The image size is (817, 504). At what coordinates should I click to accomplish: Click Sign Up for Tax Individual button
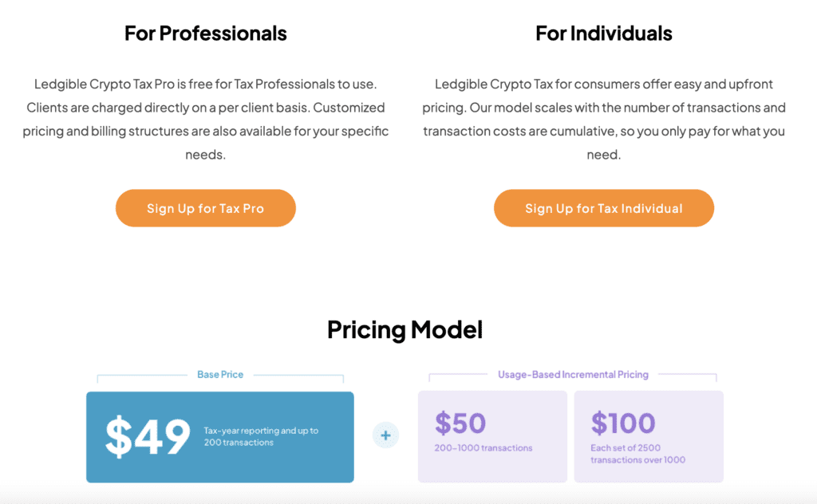[604, 208]
